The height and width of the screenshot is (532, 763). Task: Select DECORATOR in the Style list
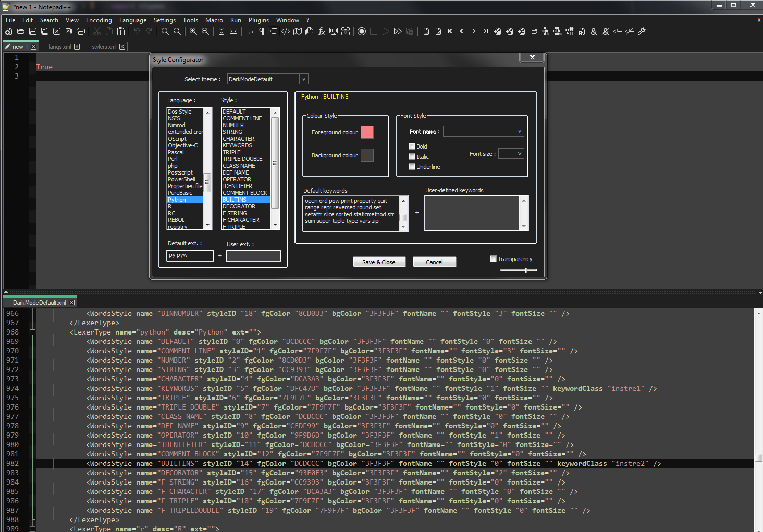(x=246, y=206)
